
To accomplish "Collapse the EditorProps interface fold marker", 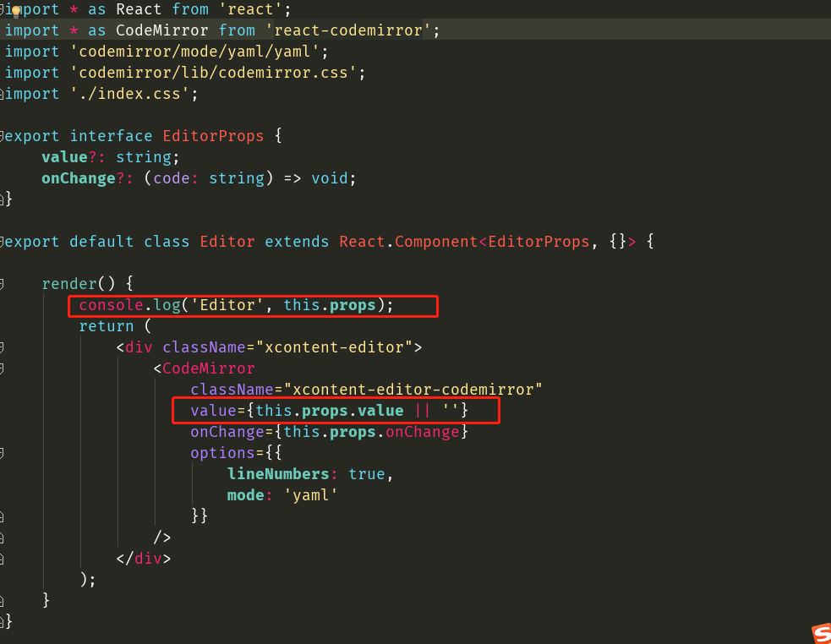I will [2, 136].
